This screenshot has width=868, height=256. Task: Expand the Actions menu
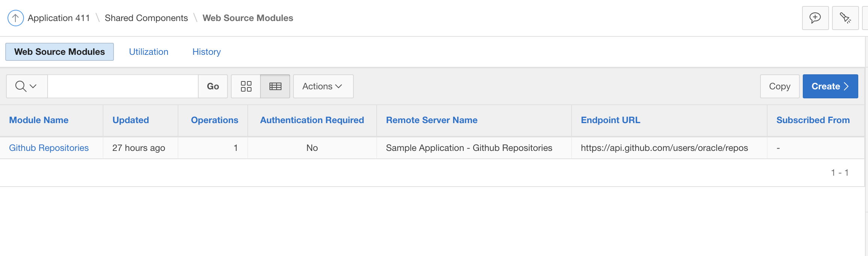coord(323,86)
